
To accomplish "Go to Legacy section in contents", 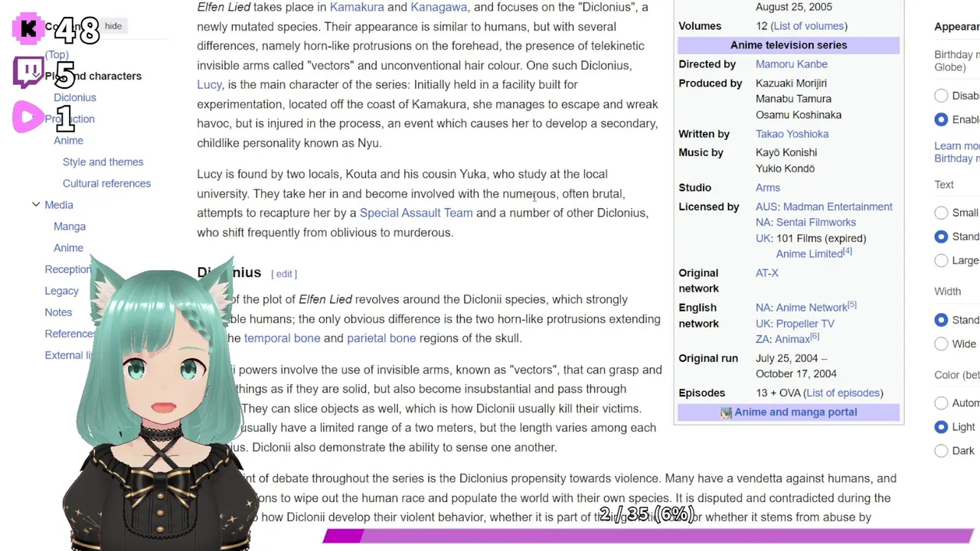I will [61, 291].
